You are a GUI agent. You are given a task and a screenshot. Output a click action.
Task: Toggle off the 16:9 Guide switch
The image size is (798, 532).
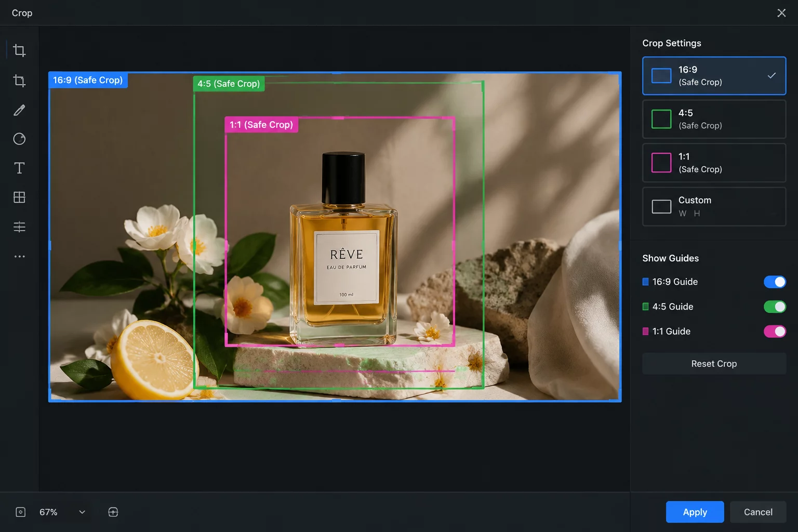tap(775, 282)
